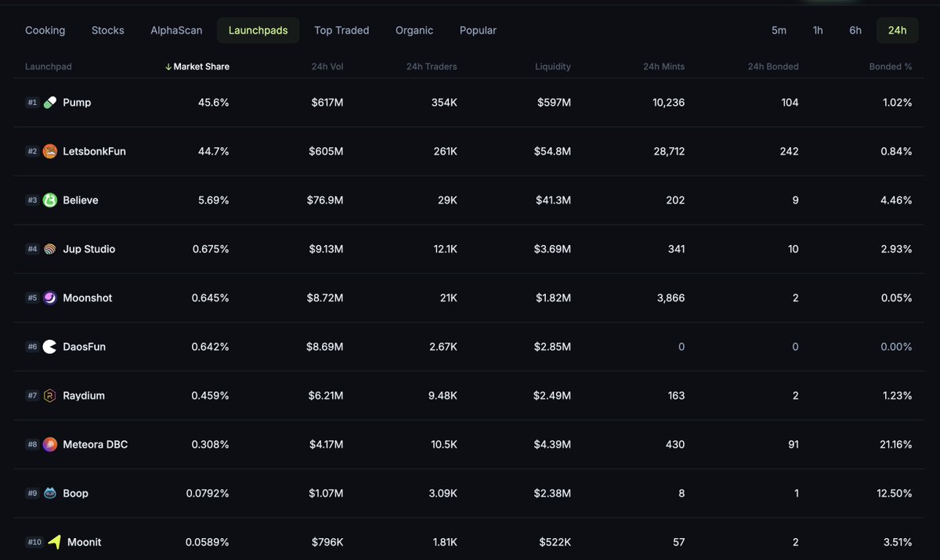Open the Top Traded tab

point(342,31)
